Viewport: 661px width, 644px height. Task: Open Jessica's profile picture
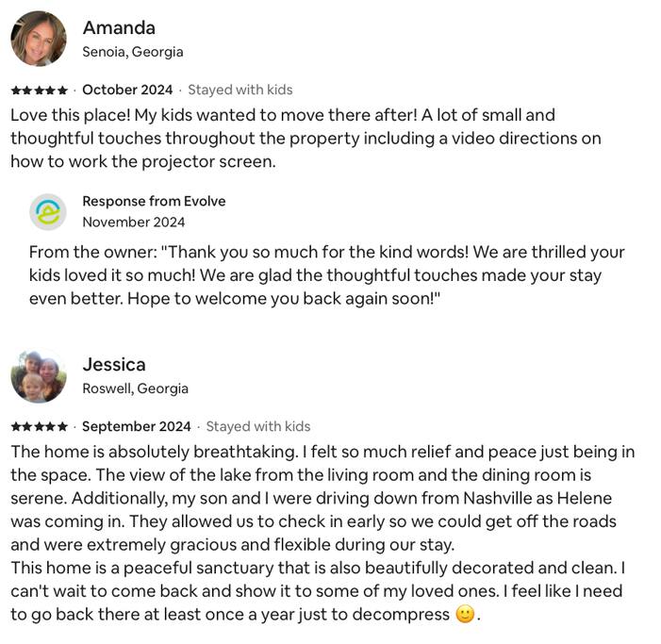(39, 375)
